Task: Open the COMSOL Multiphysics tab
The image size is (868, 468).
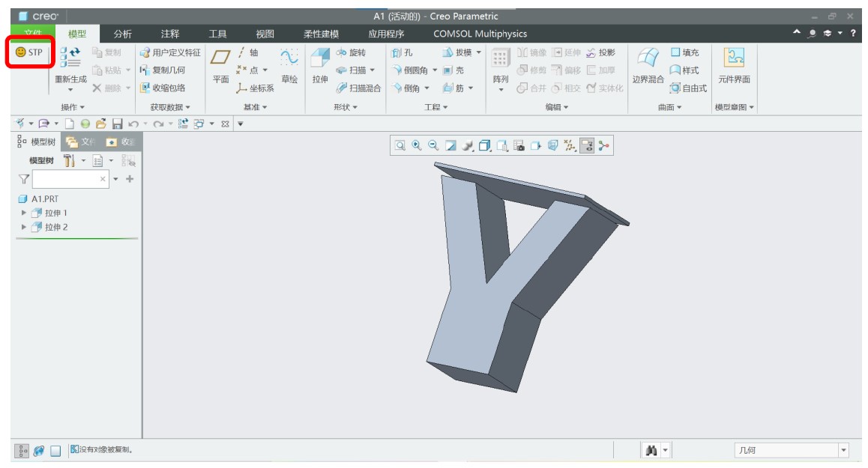Action: (x=480, y=34)
